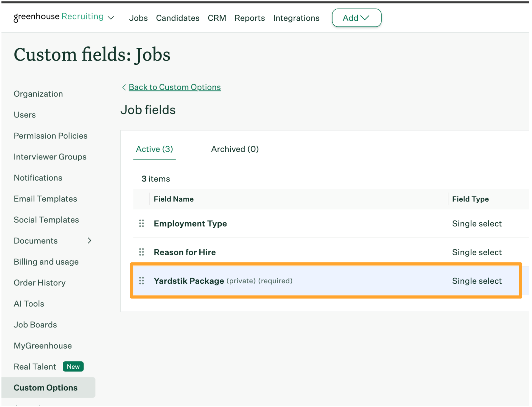Open Reports in the top navigation
The height and width of the screenshot is (407, 532).
[250, 18]
